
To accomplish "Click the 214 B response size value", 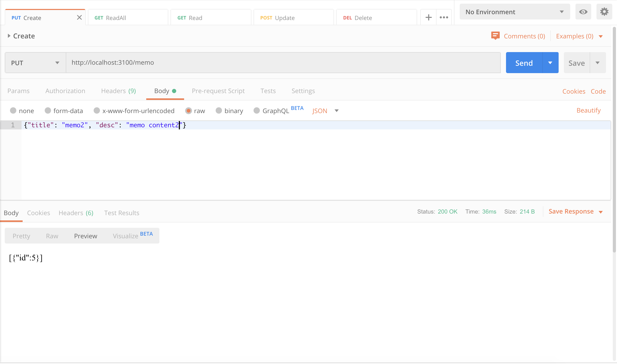I will pos(527,212).
